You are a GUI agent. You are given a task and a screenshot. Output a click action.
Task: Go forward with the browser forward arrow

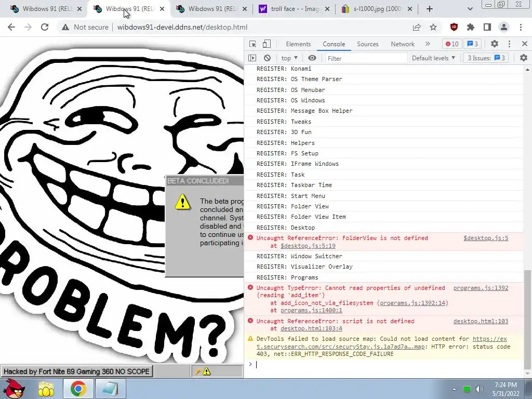tap(28, 27)
